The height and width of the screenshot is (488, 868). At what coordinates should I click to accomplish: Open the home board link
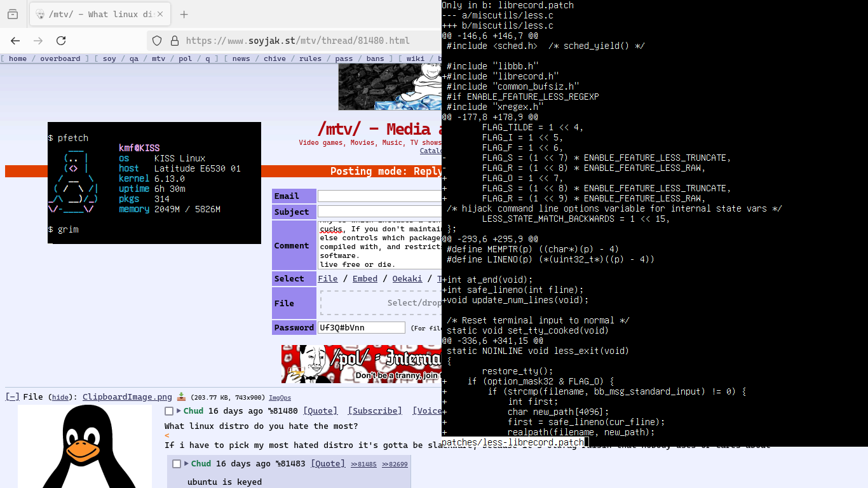click(x=18, y=58)
